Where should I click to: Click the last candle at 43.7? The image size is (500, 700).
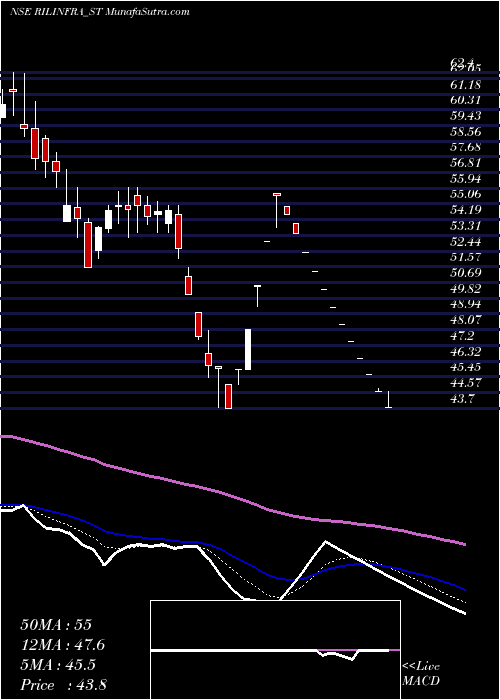(x=388, y=399)
